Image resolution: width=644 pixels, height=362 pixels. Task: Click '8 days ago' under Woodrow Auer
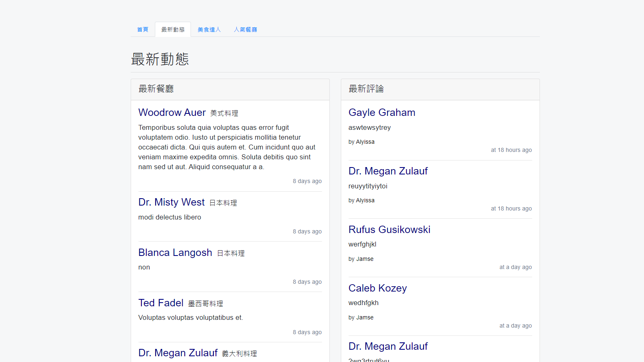click(x=307, y=181)
